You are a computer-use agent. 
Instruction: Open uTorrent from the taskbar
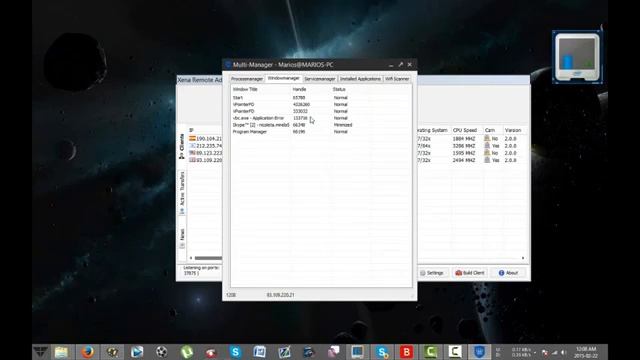[187, 352]
